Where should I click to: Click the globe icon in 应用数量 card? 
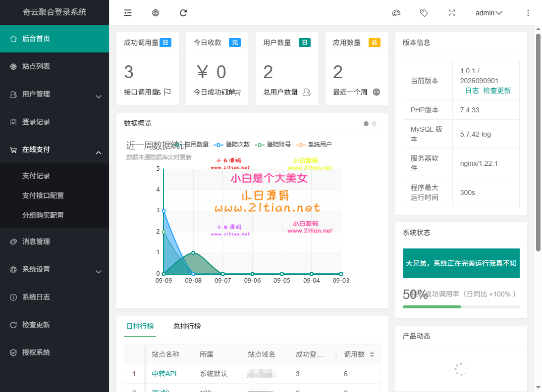click(x=377, y=92)
